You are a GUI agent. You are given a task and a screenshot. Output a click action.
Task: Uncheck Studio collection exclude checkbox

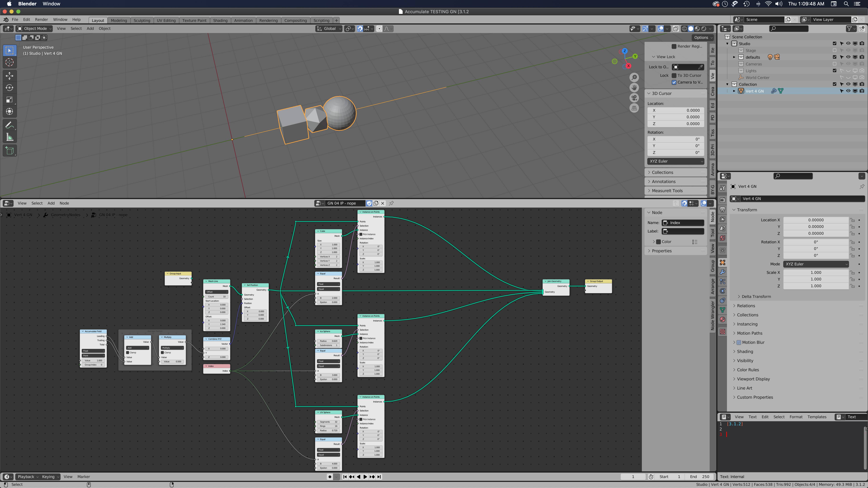834,43
